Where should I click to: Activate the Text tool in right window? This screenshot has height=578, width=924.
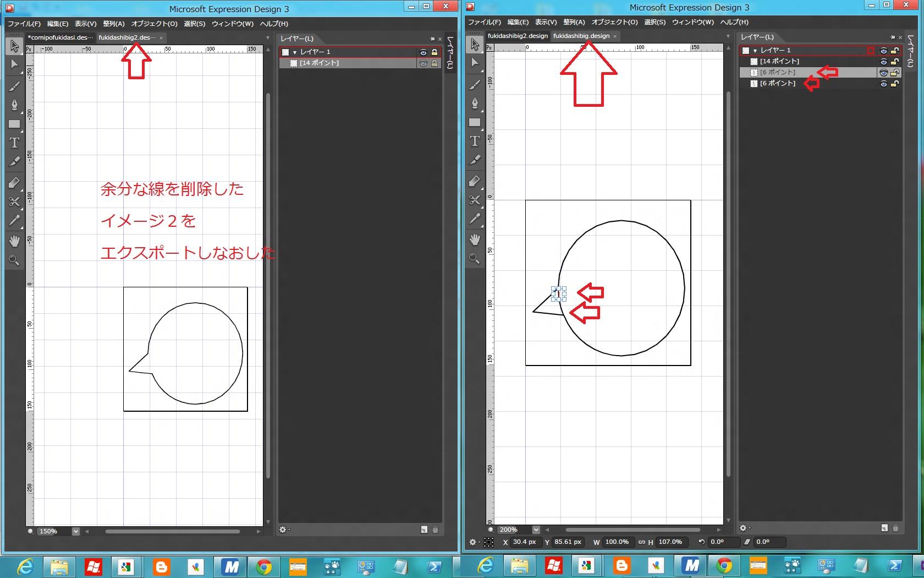click(x=475, y=141)
